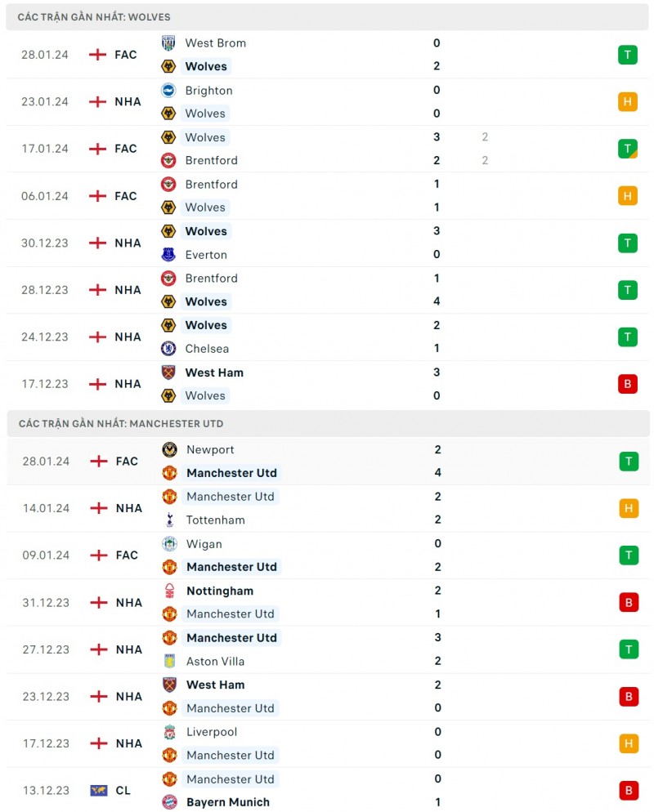Image resolution: width=654 pixels, height=812 pixels.
Task: Click the Aston Villa badge
Action: [169, 662]
